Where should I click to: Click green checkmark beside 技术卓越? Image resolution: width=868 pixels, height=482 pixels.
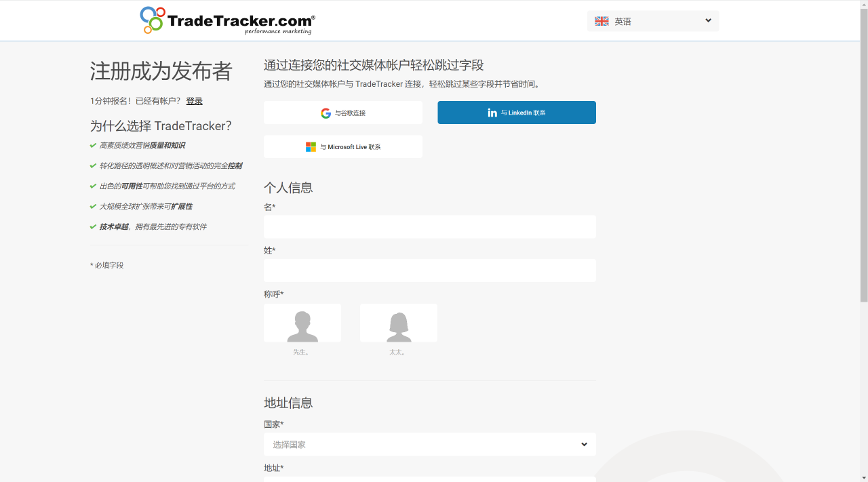point(93,226)
